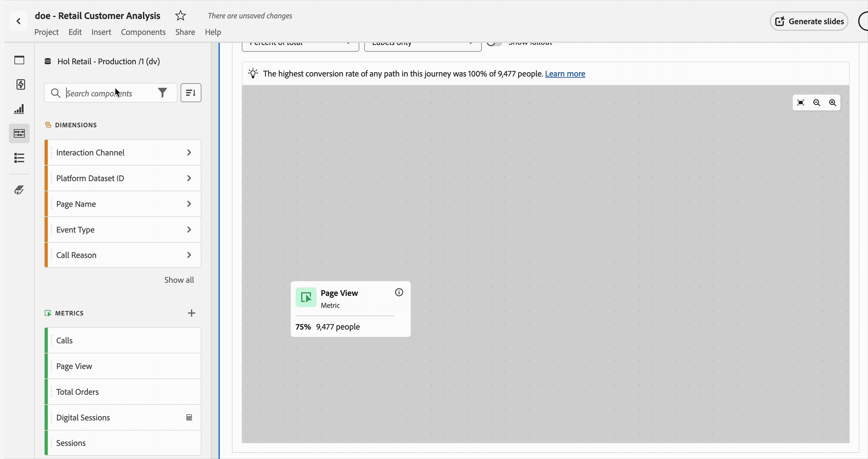Click the calculator icon on Digital Sessions
868x459 pixels.
click(x=189, y=418)
